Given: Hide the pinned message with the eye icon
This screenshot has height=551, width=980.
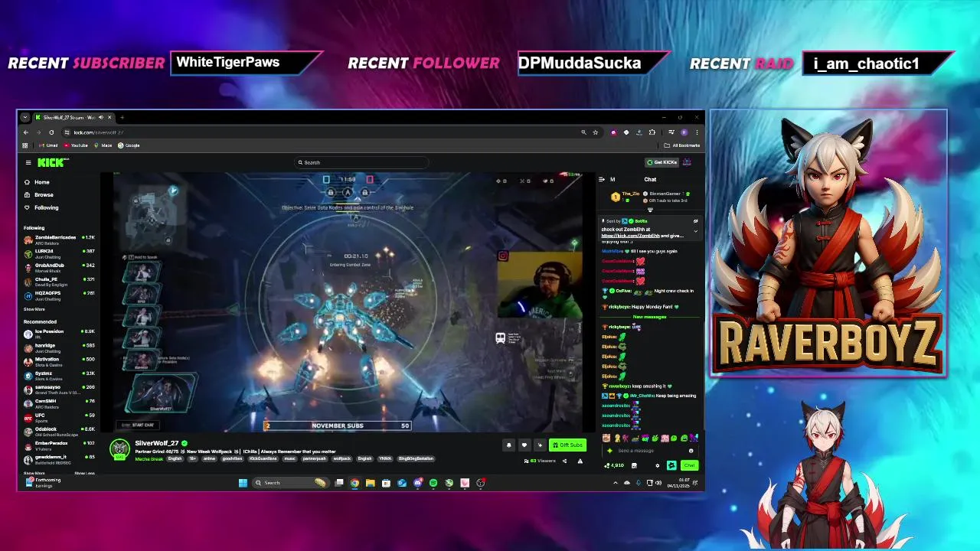Looking at the screenshot, I should click(x=696, y=221).
